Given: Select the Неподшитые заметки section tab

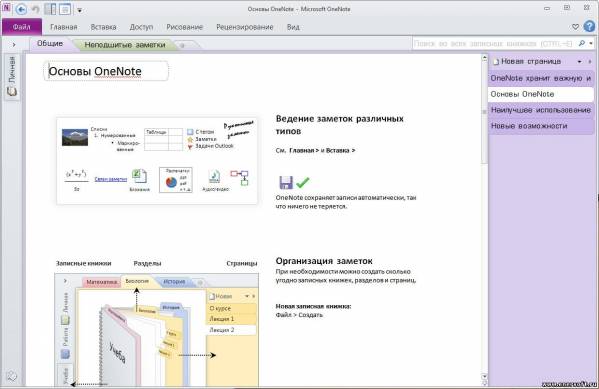Looking at the screenshot, I should pos(125,45).
